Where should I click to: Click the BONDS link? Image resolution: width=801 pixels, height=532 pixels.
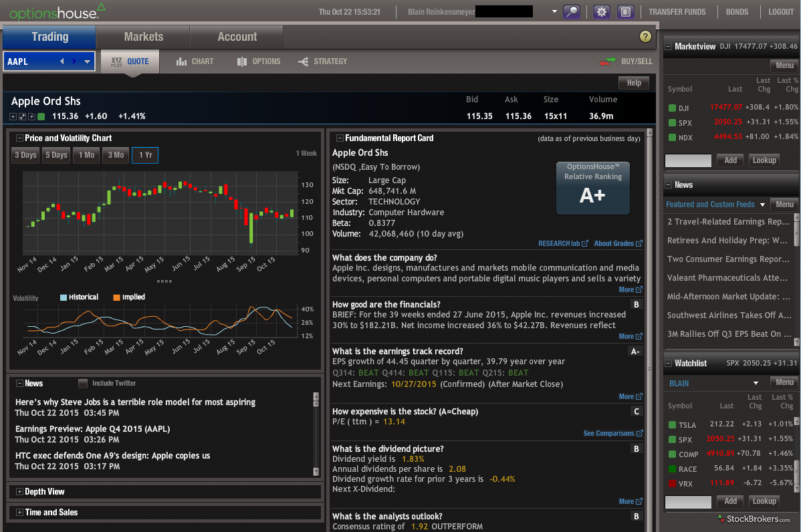(737, 12)
